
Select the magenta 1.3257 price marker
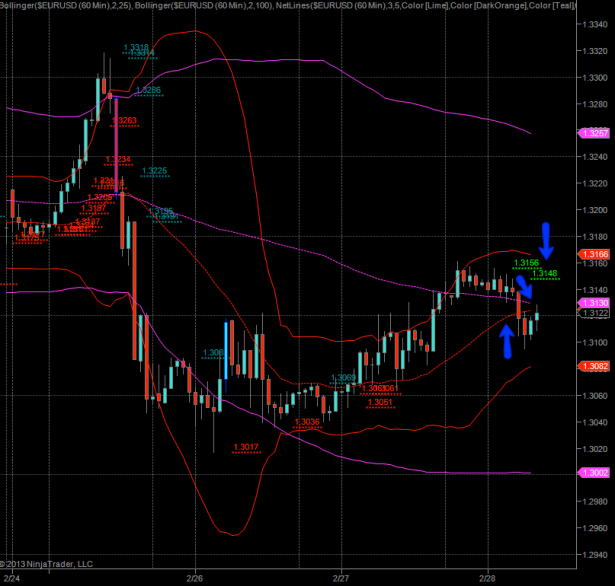pos(594,133)
